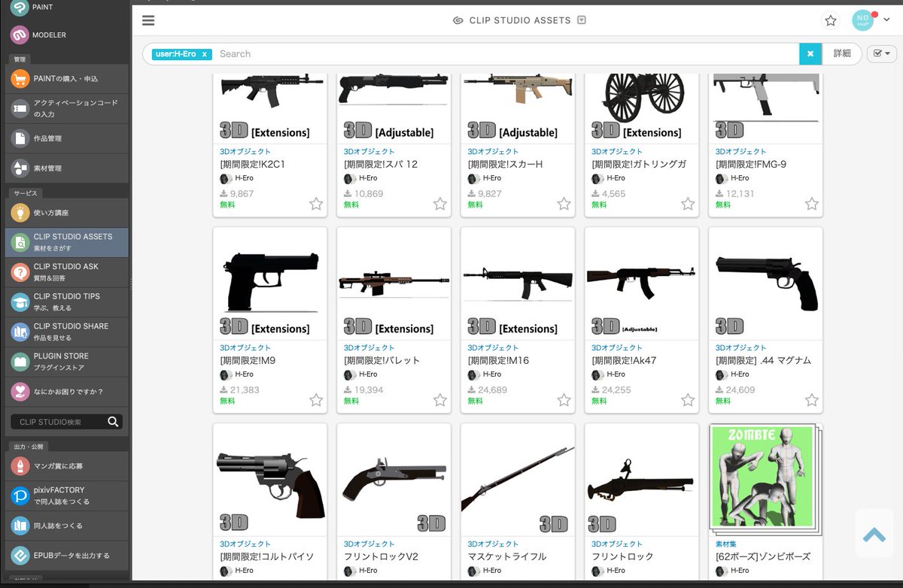
Task: Open the hamburger menu icon
Action: 148,20
